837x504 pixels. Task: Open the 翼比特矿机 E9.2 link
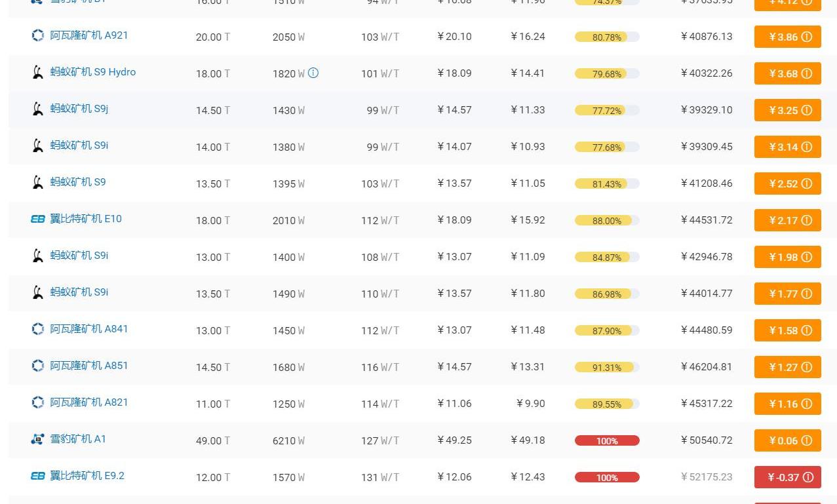[x=87, y=476]
